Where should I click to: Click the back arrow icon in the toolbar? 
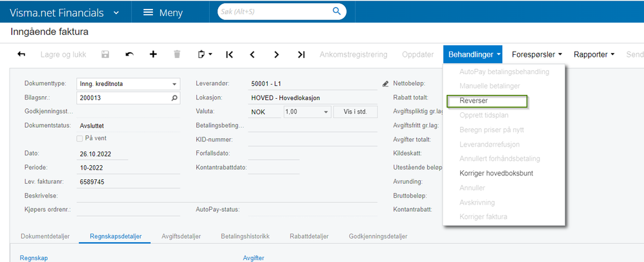21,54
